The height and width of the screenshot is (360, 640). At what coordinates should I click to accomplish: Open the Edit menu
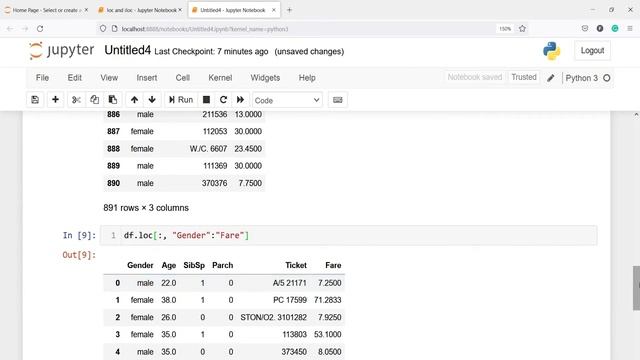(75, 78)
